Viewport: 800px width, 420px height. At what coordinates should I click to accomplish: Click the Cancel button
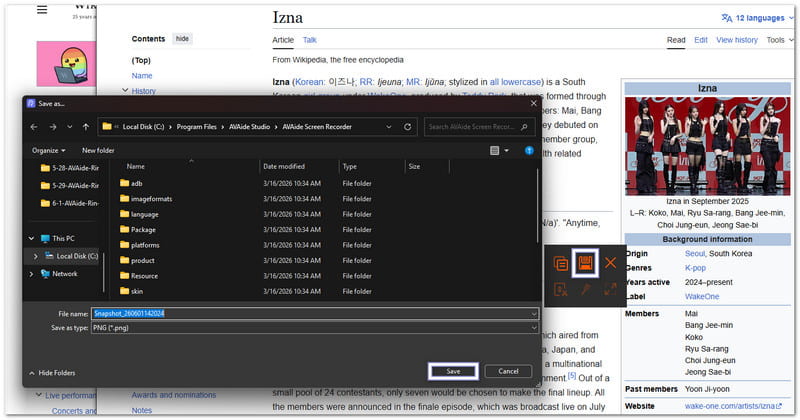(x=508, y=372)
